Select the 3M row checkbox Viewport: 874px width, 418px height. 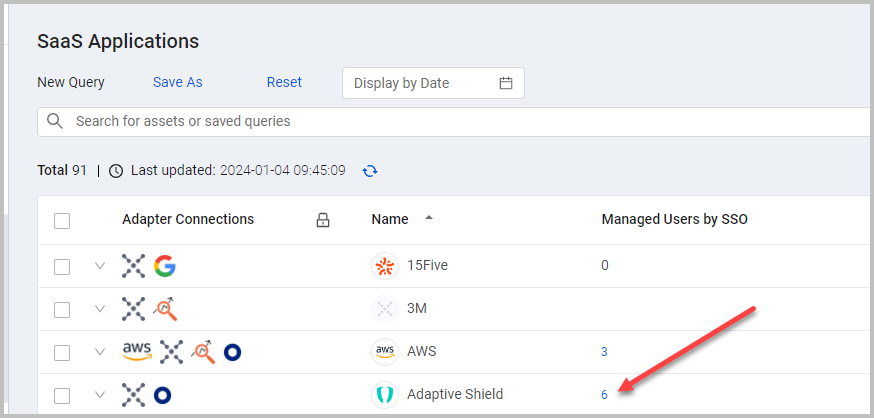tap(62, 310)
